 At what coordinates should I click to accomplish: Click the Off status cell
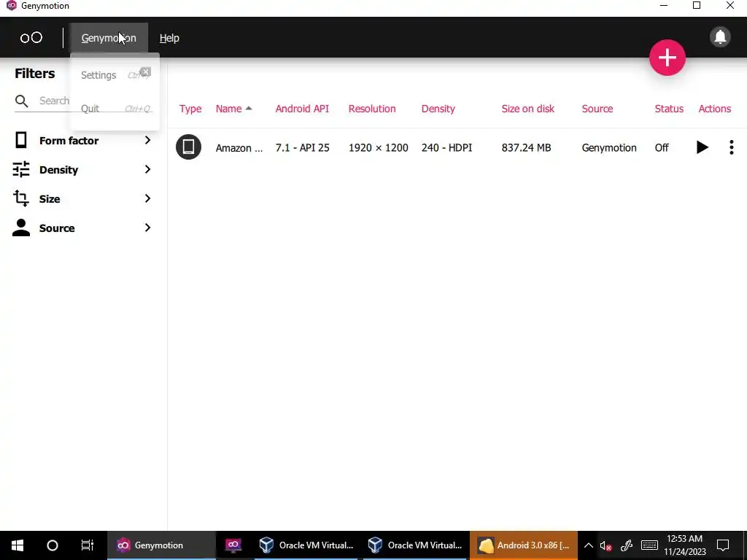pyautogui.click(x=661, y=147)
